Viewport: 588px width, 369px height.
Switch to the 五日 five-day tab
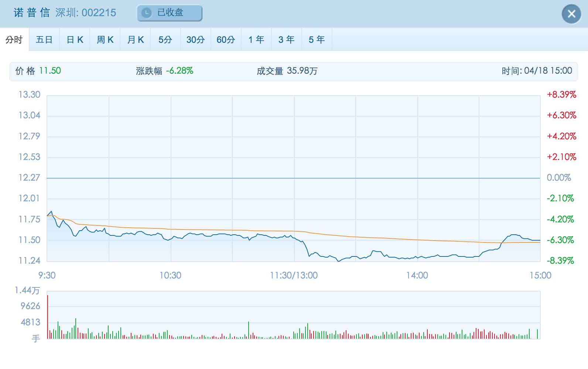tap(44, 39)
